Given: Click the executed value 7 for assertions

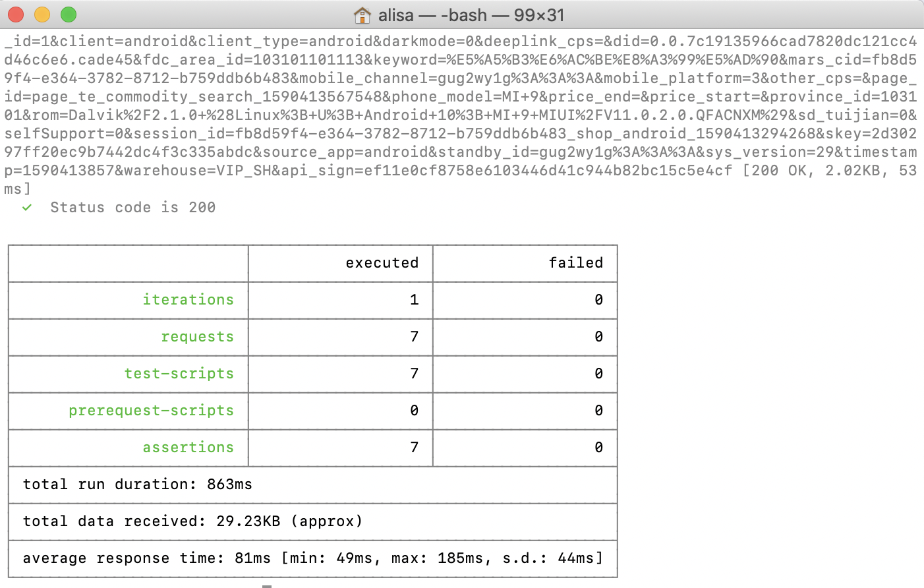Looking at the screenshot, I should pos(414,448).
